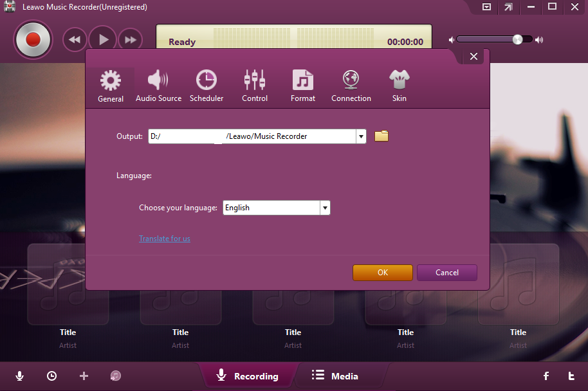Mute via the low-volume speaker icon
588x391 pixels.
(452, 40)
